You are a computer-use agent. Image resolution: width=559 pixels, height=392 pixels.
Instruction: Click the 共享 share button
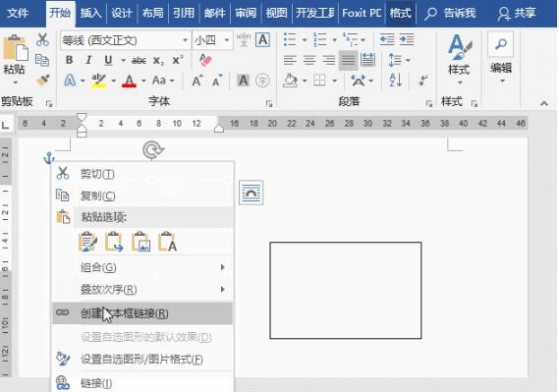517,13
